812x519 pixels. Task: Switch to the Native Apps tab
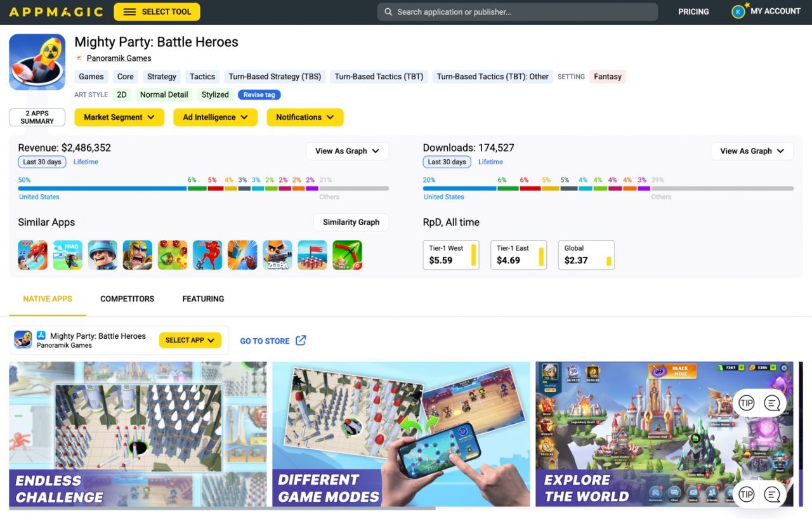click(48, 299)
